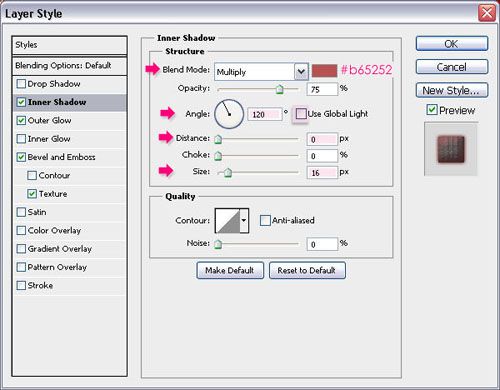Click the Make Default button

[230, 270]
